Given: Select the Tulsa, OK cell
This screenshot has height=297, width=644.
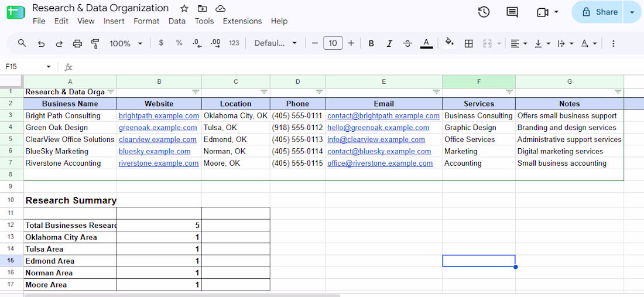Looking at the screenshot, I should click(x=236, y=128).
